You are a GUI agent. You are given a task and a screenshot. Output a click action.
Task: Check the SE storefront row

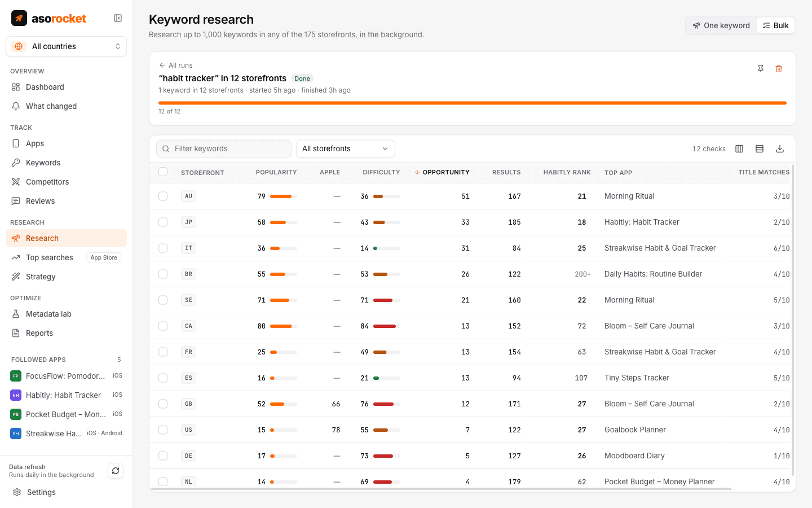(x=163, y=300)
